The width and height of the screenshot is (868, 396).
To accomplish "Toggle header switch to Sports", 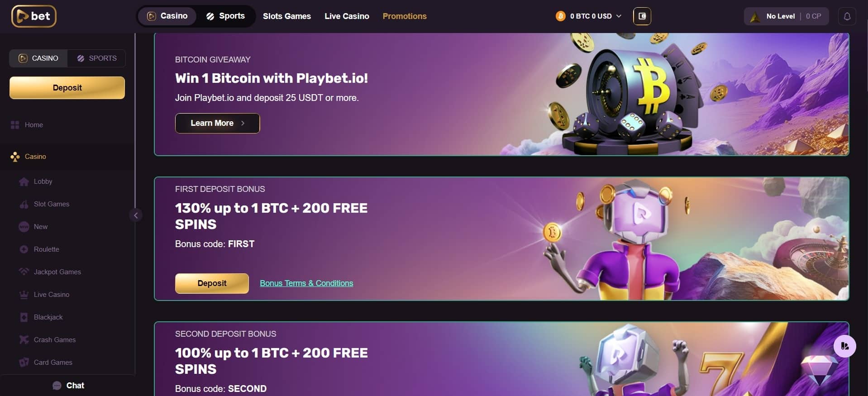I will pos(225,16).
